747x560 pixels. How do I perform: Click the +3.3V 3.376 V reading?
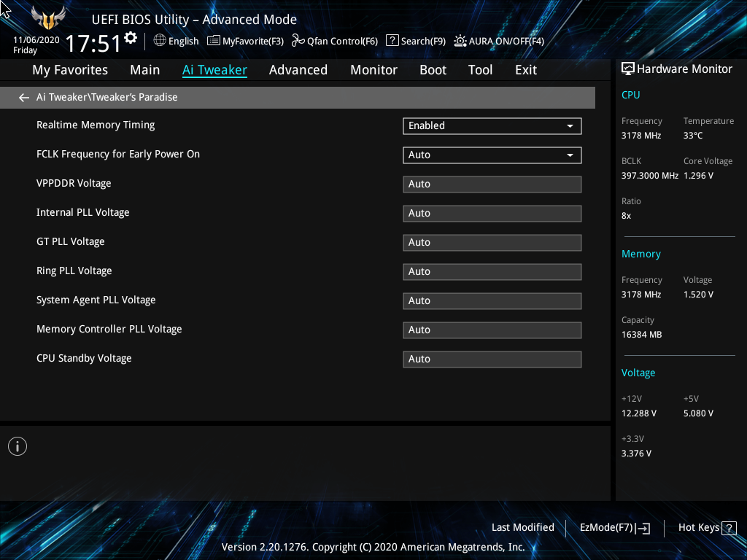(x=636, y=454)
